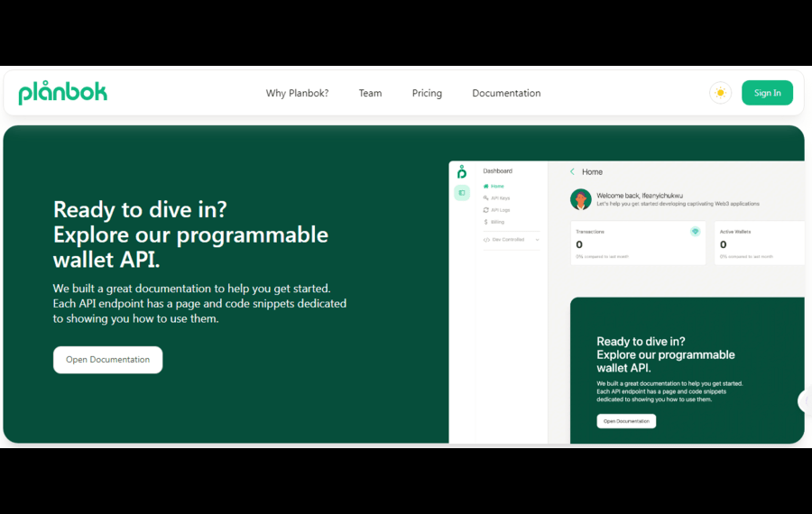Open API Logs via its refresh icon
812x514 pixels.
click(486, 209)
